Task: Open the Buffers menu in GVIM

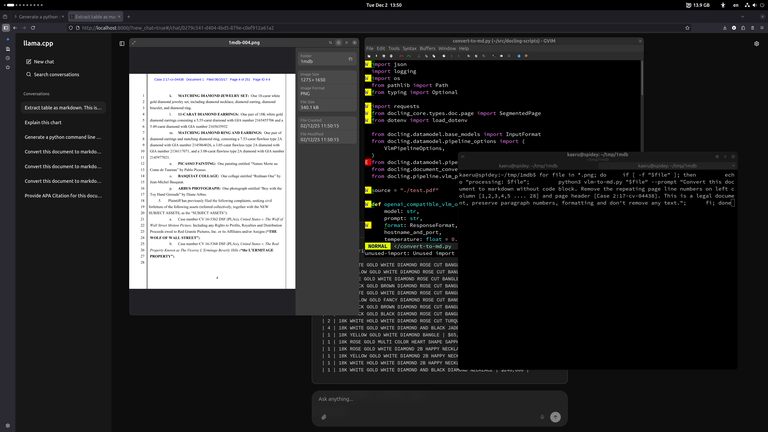Action: (427, 48)
